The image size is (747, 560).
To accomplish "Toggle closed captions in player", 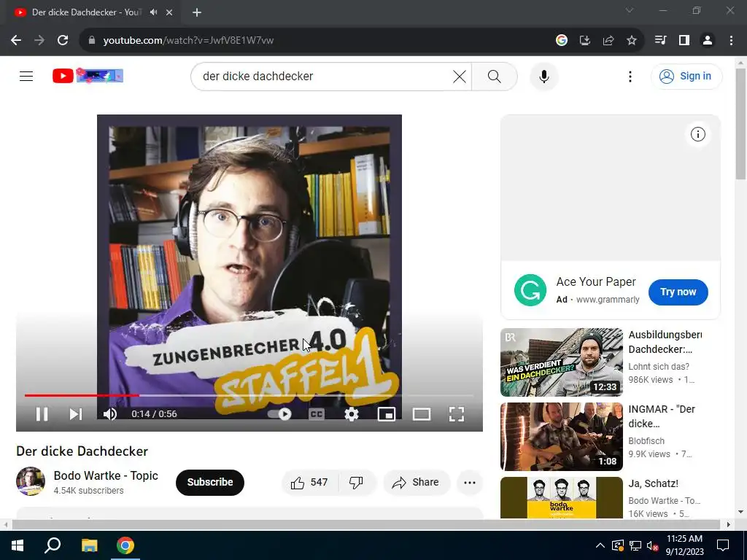I will (x=317, y=414).
